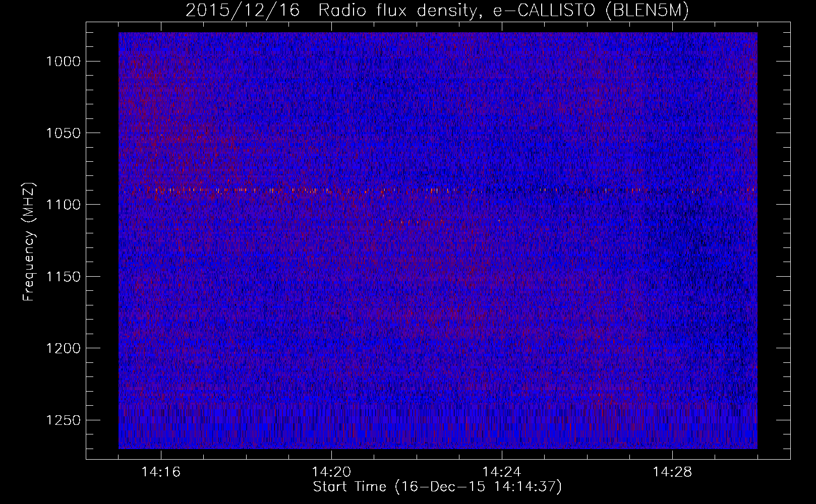This screenshot has height=504, width=816.
Task: Click the 1250 frequency tick label
Action: point(64,420)
